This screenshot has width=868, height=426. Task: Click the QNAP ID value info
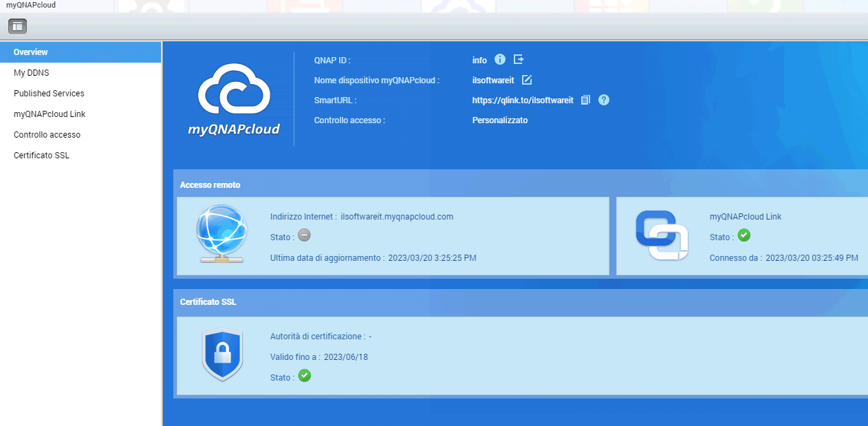pos(479,61)
